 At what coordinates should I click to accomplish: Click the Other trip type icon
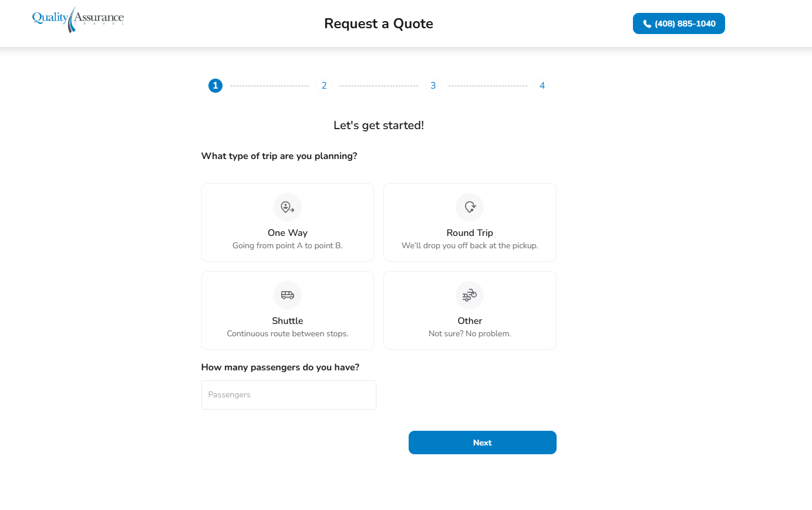click(x=470, y=295)
